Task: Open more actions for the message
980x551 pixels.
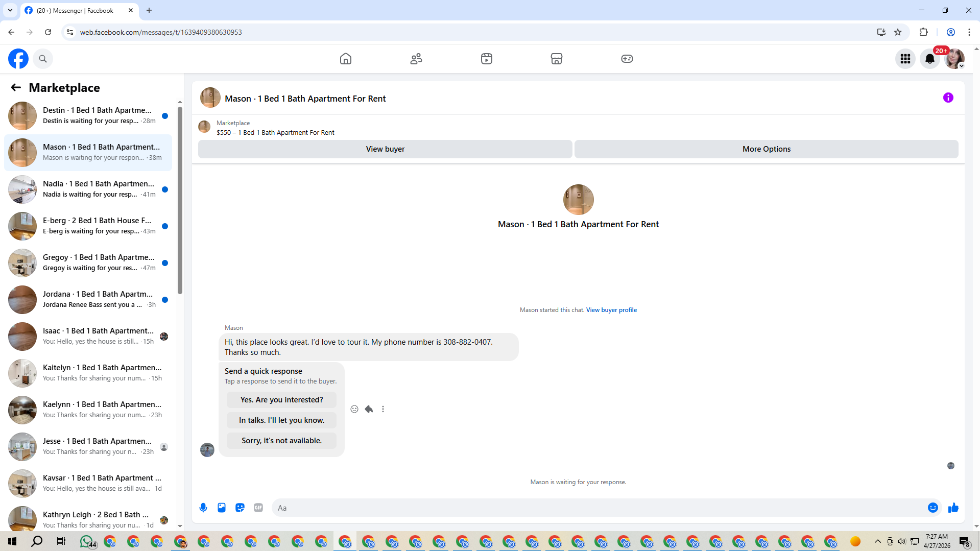Action: pyautogui.click(x=383, y=409)
